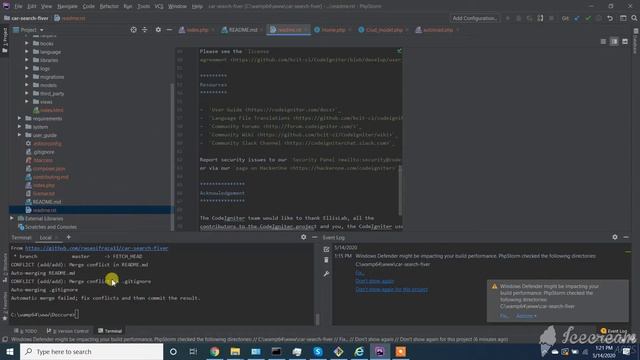The height and width of the screenshot is (360, 640).
Task: Open the TODO tool window tab
Action: (x=25, y=331)
